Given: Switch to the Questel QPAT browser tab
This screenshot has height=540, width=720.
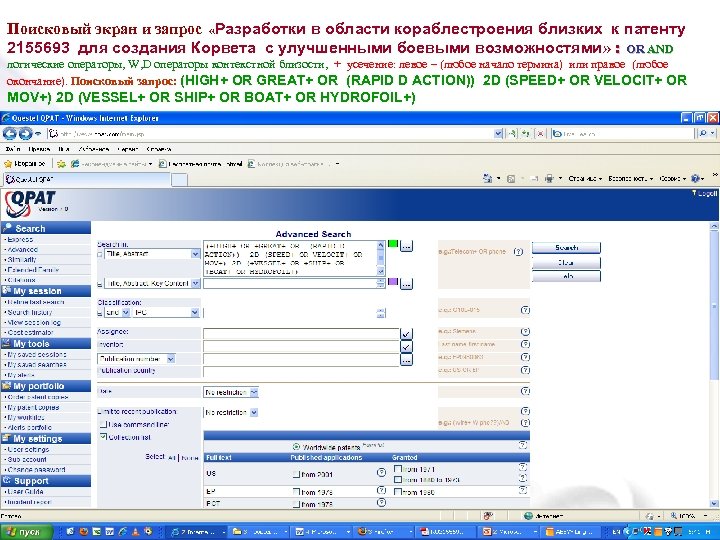Looking at the screenshot, I should click(x=87, y=179).
